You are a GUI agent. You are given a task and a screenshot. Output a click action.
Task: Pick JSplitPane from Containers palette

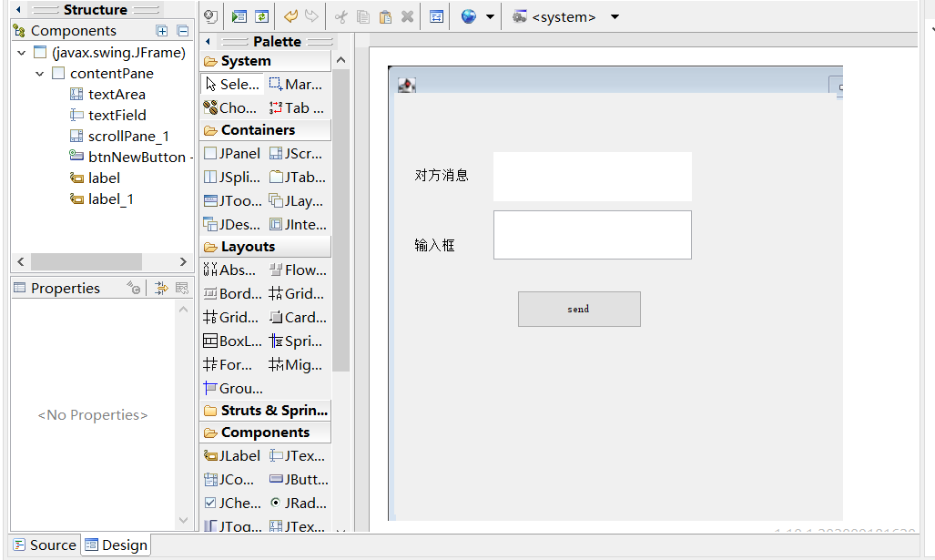tap(232, 178)
